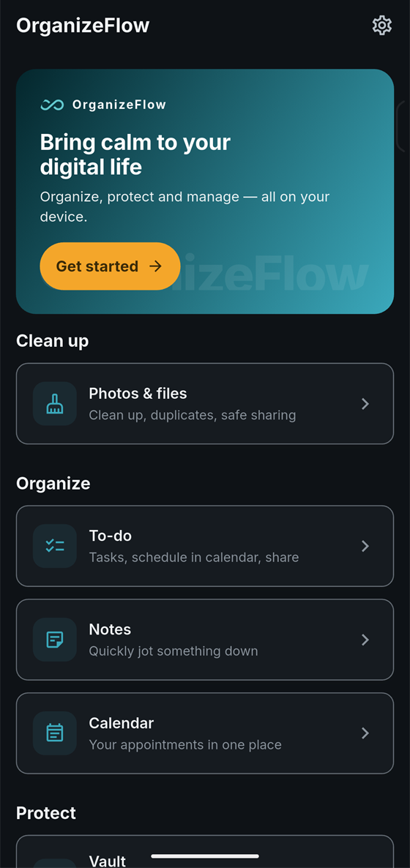The image size is (410, 868).
Task: Click the OrganizeFlow title in the header
Action: [83, 26]
